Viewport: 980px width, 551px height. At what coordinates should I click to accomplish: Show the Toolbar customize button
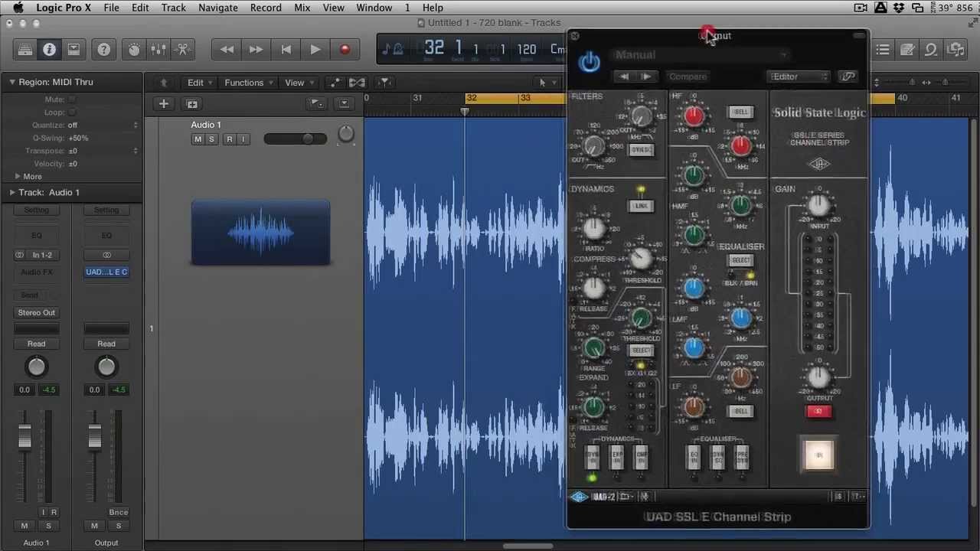73,50
